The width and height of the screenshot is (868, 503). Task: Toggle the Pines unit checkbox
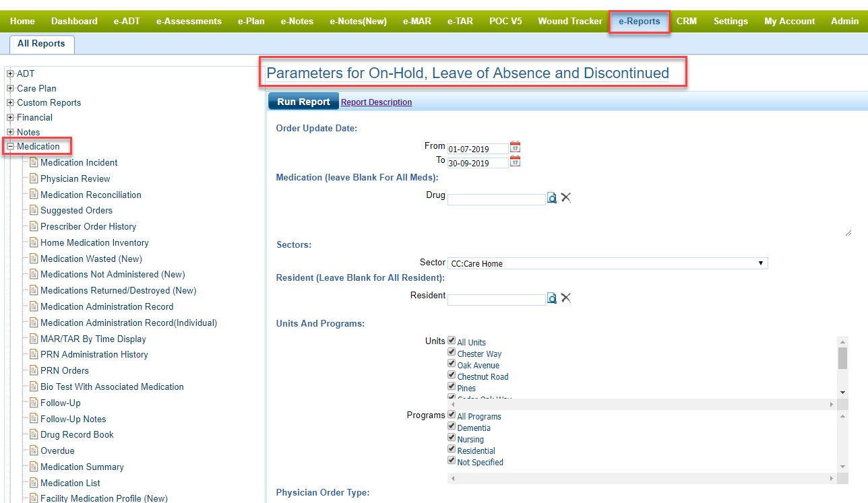coord(452,387)
